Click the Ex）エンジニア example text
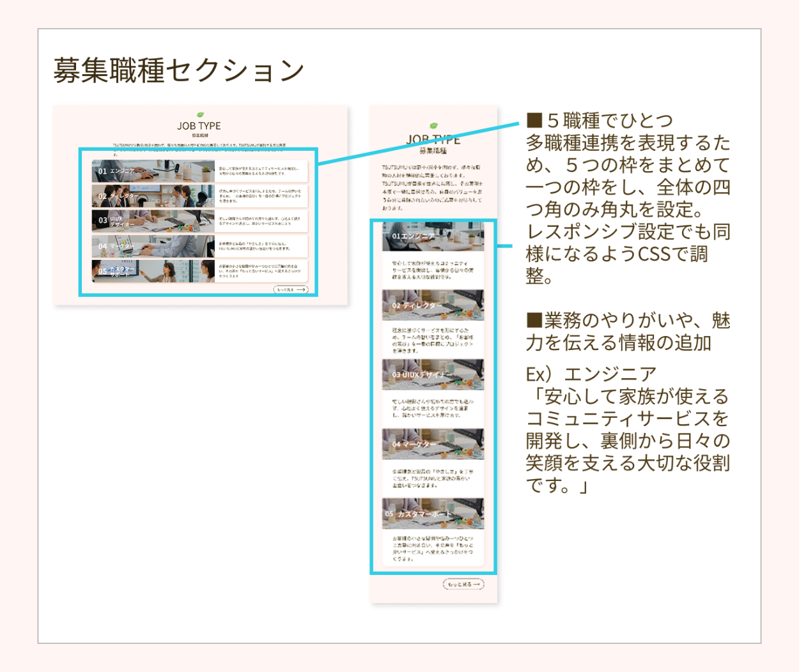This screenshot has height=672, width=799. 591,374
